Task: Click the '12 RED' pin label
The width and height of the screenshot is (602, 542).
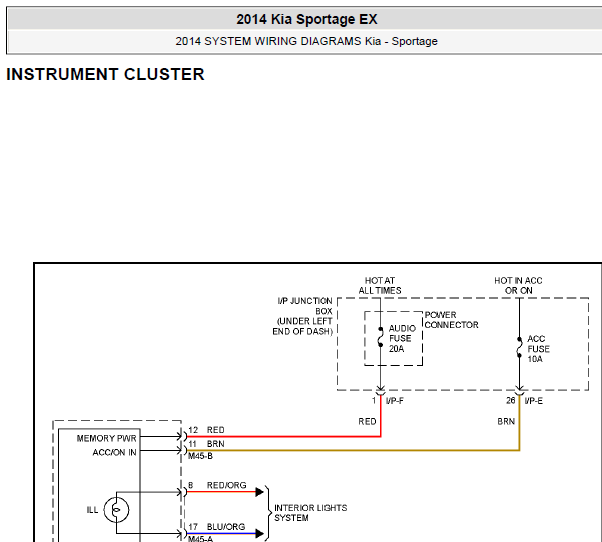Action: (206, 430)
